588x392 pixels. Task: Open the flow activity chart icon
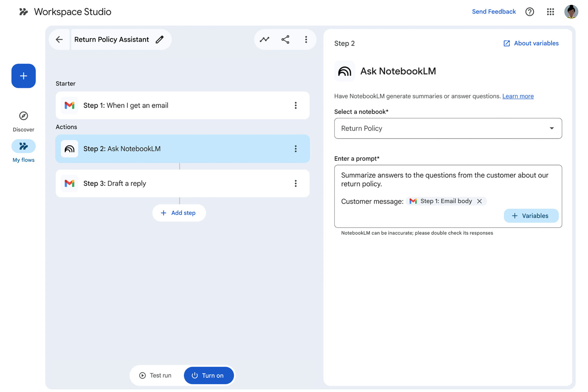pyautogui.click(x=265, y=40)
